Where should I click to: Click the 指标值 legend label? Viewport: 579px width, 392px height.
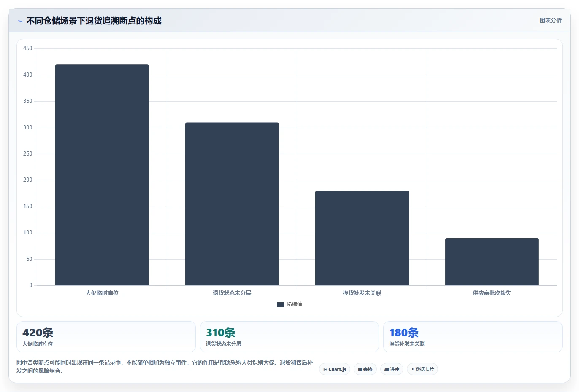click(x=295, y=304)
